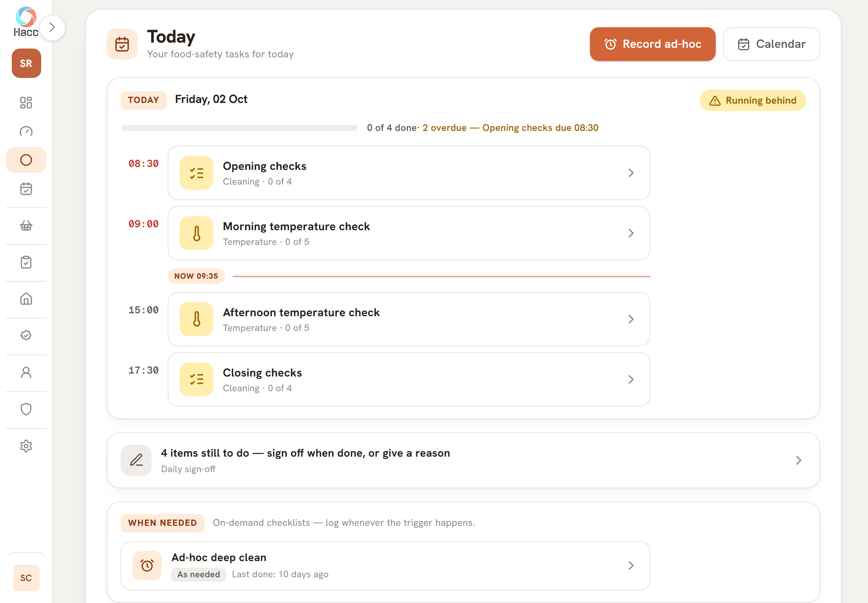Click the Running behind status badge
The image size is (868, 603).
pos(753,100)
